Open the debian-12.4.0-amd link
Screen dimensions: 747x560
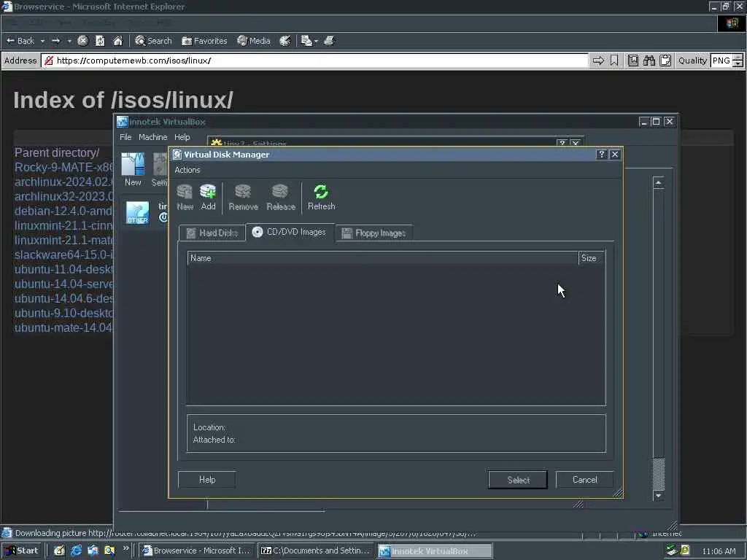pyautogui.click(x=64, y=211)
